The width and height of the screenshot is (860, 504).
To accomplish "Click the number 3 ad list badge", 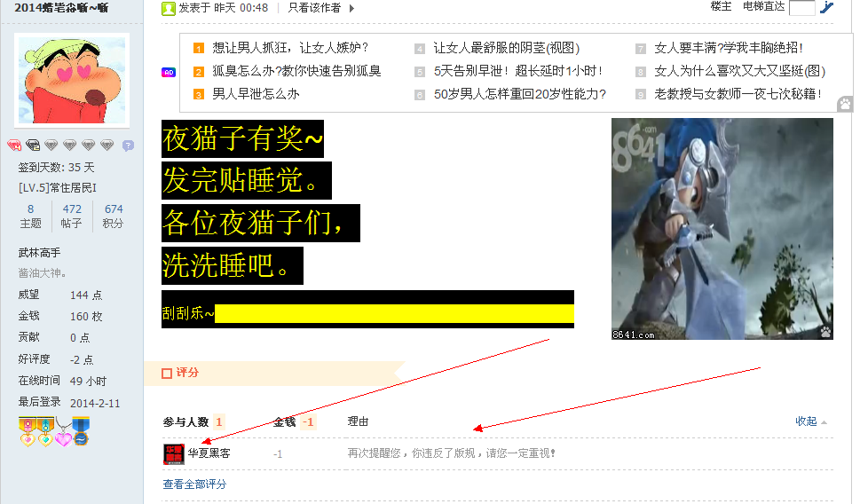I will [199, 95].
